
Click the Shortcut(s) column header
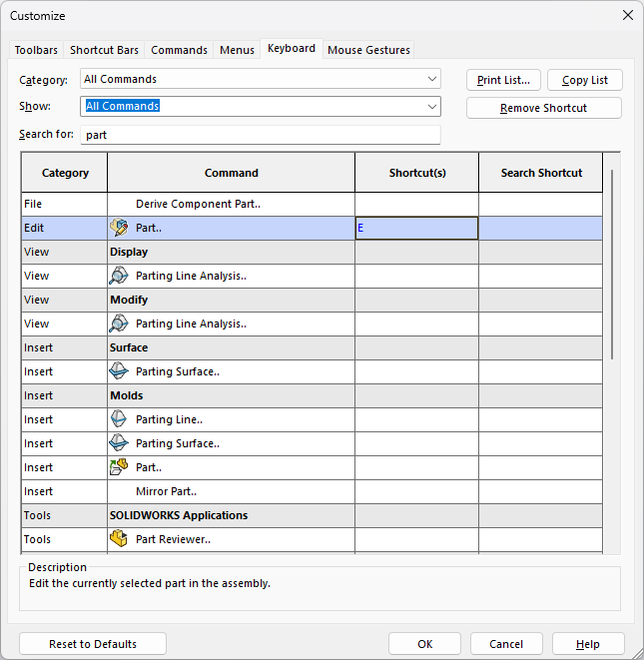tap(416, 173)
